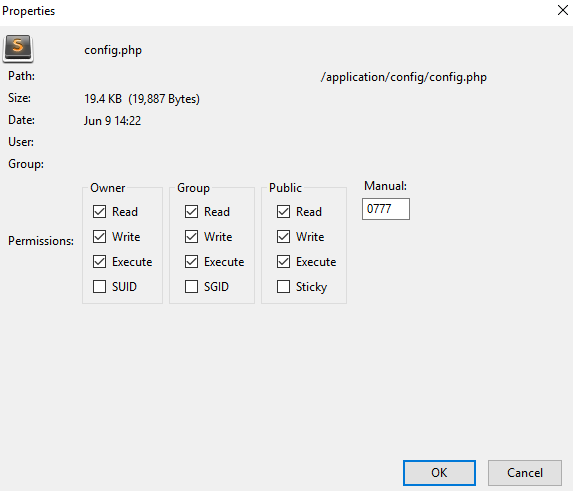Select the config.php file name text
573x491 pixels.
[113, 50]
